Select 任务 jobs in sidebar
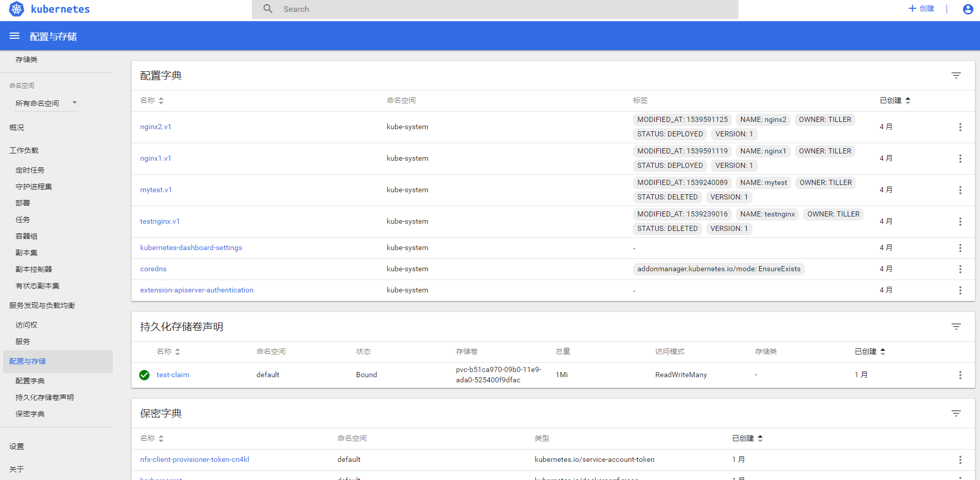The image size is (980, 480). pyautogui.click(x=23, y=220)
